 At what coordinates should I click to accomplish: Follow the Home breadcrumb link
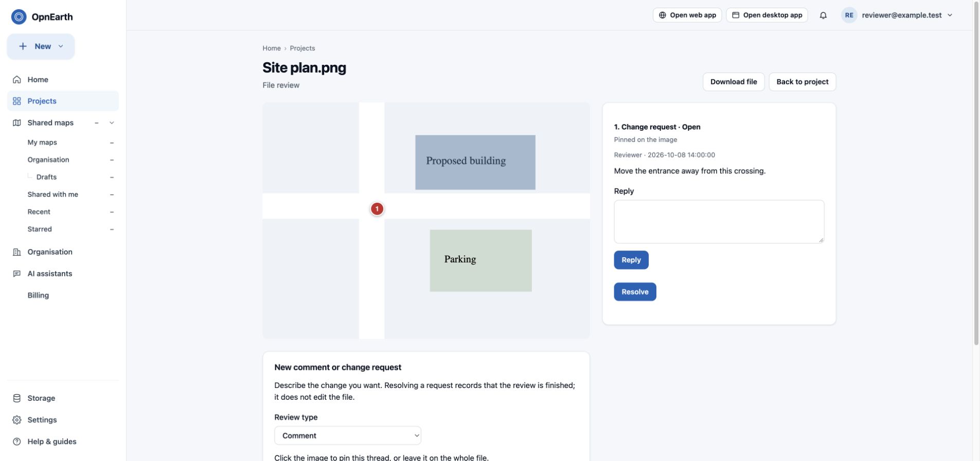(x=272, y=48)
